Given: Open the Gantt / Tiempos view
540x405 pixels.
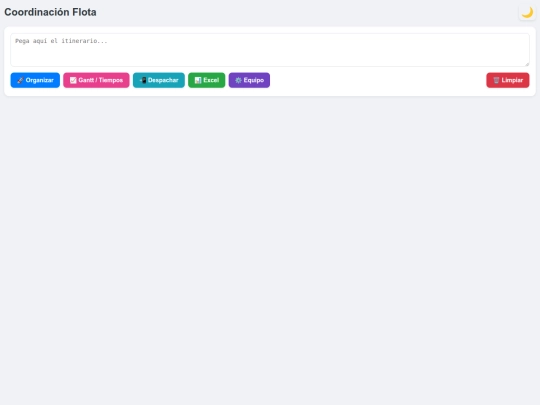Looking at the screenshot, I should pyautogui.click(x=96, y=80).
